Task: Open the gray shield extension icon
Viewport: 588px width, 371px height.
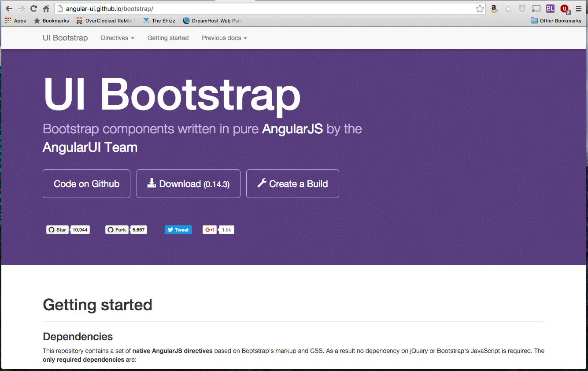Action: pos(522,8)
